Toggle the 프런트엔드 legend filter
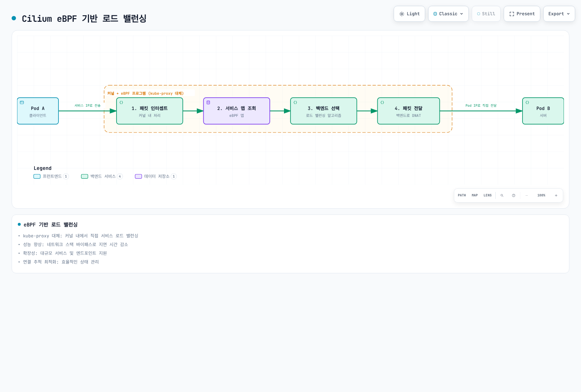Screen dimensions: 581x392 pos(51,176)
